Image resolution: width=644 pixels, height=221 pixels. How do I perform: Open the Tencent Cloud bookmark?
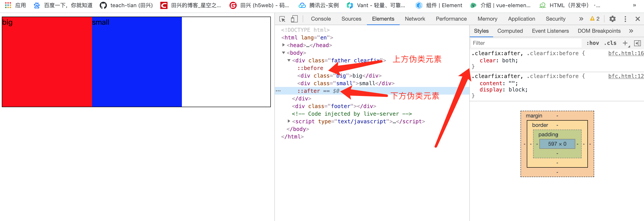tap(318, 5)
